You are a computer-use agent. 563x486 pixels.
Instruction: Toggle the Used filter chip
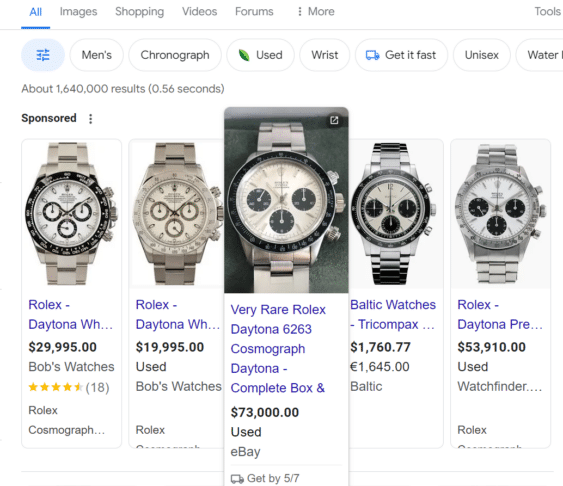tap(260, 55)
